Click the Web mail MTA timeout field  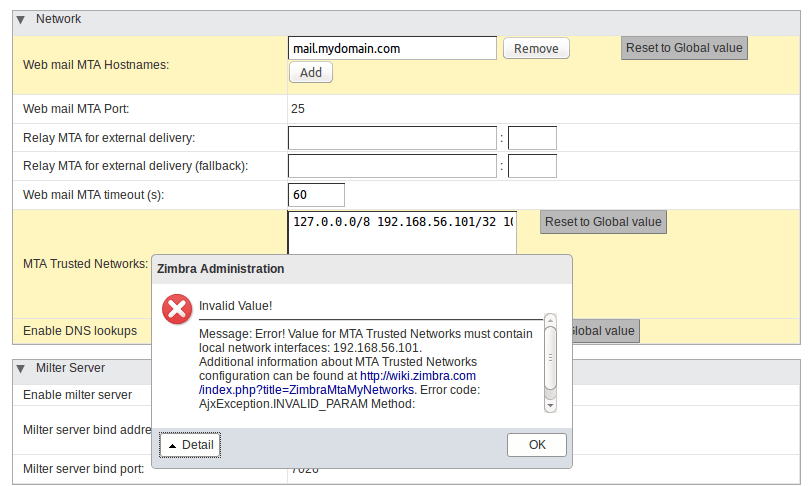(x=316, y=195)
